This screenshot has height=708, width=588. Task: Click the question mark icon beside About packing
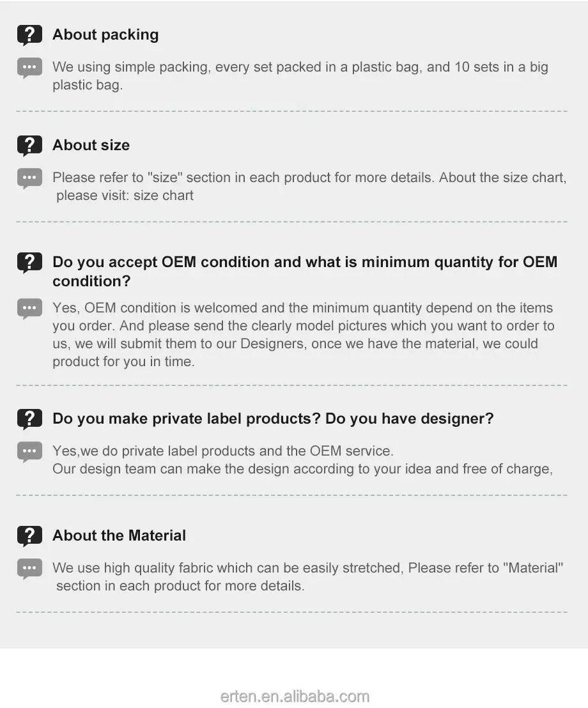(30, 35)
